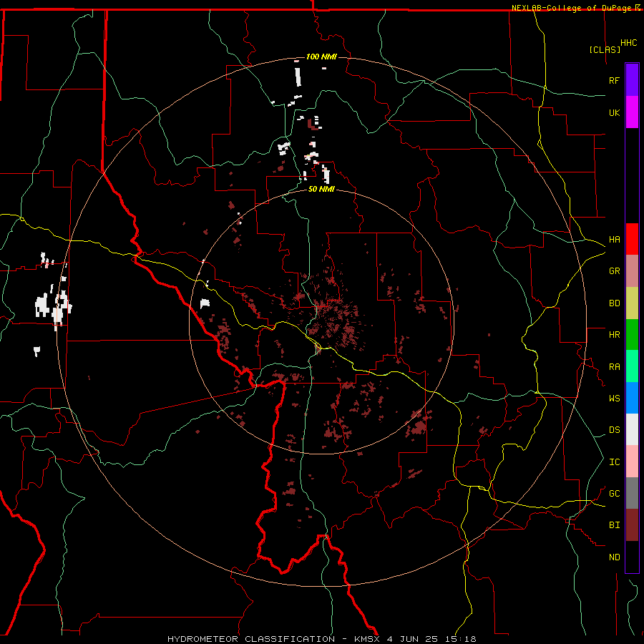Click the DS legend label
The width and height of the screenshot is (644, 644).
click(x=615, y=430)
